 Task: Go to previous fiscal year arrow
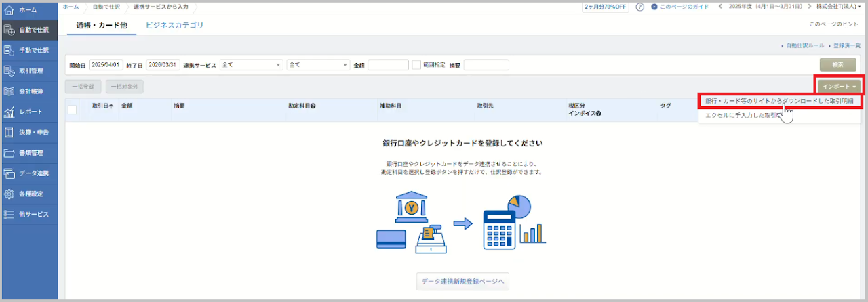[x=720, y=7]
